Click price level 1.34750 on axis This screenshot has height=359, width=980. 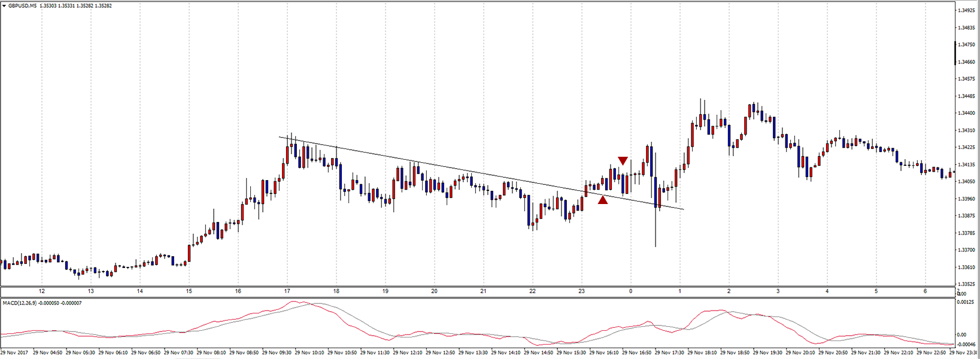pyautogui.click(x=966, y=44)
